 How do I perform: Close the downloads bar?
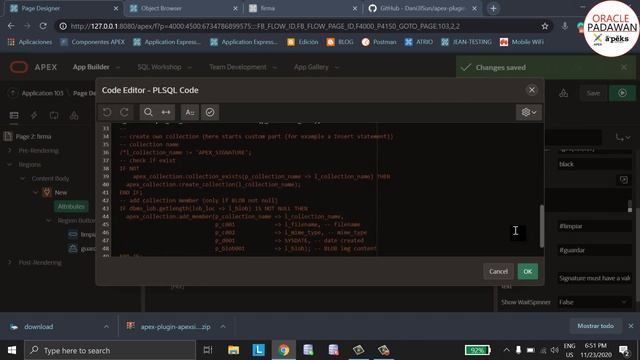click(631, 326)
